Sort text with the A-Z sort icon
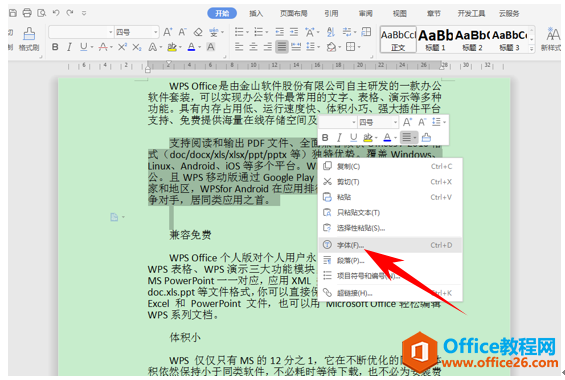 [x=330, y=32]
